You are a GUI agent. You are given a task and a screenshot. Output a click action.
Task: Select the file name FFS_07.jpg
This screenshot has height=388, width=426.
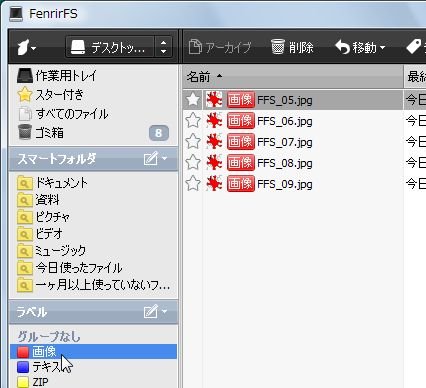[x=285, y=142]
